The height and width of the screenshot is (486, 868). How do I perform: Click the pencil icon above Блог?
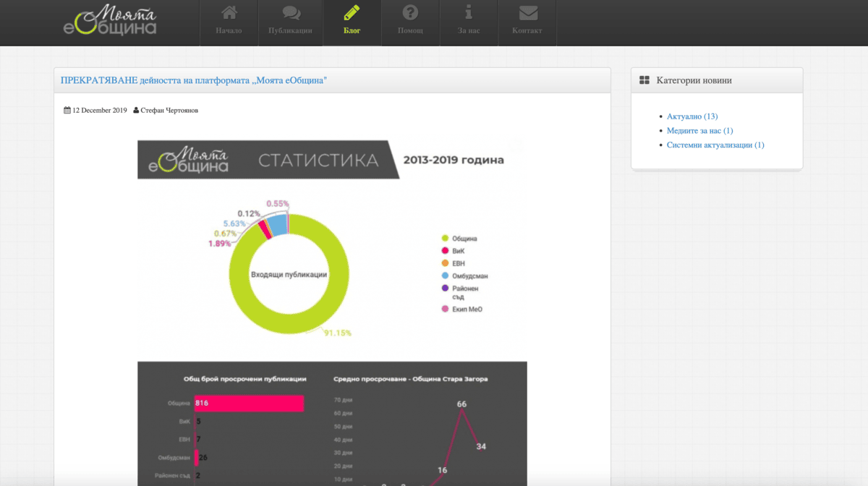coord(352,12)
